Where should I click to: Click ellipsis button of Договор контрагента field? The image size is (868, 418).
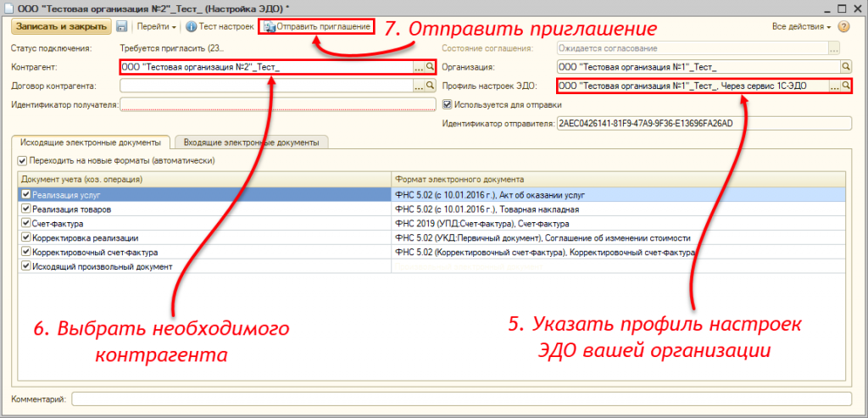pyautogui.click(x=419, y=86)
